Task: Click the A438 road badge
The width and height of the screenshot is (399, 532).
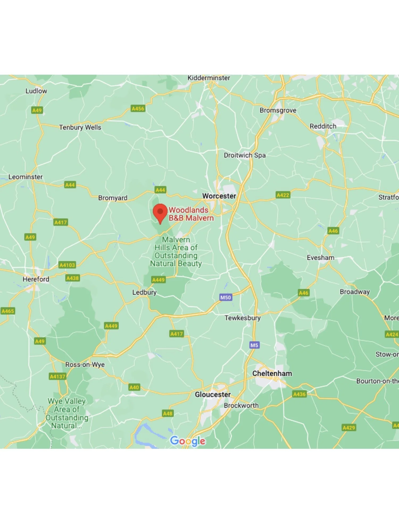Action: [73, 278]
